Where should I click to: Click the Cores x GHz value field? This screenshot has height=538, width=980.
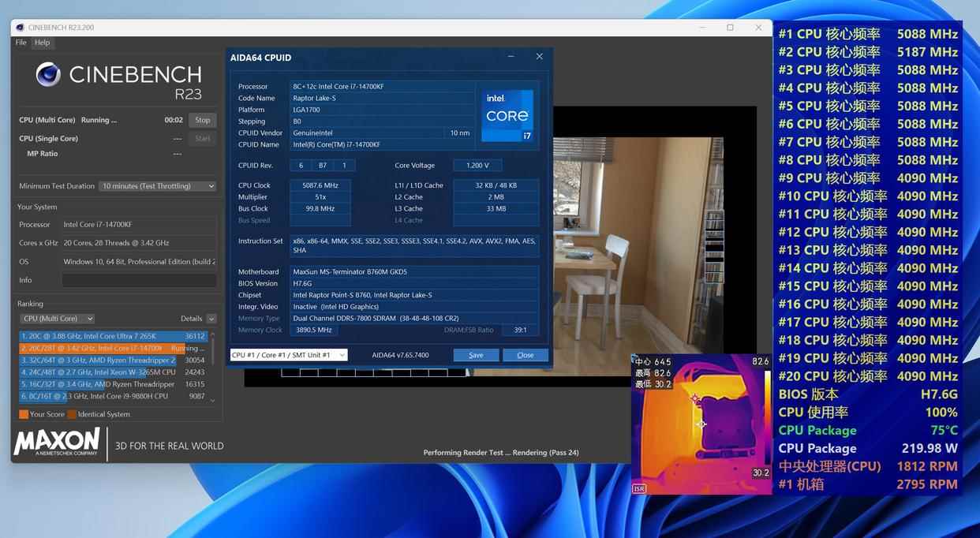[x=139, y=243]
